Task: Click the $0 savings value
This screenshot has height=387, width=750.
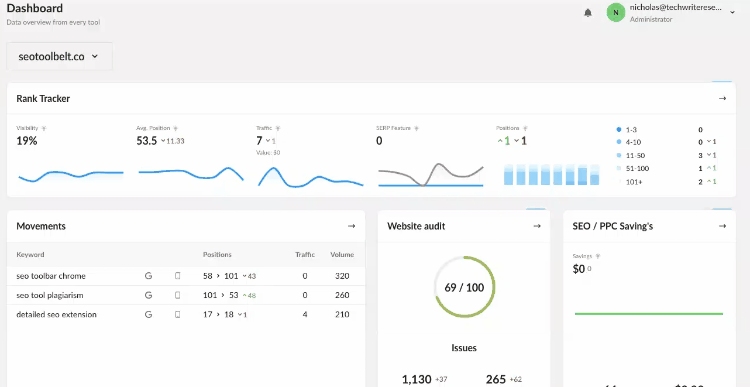Action: click(579, 269)
